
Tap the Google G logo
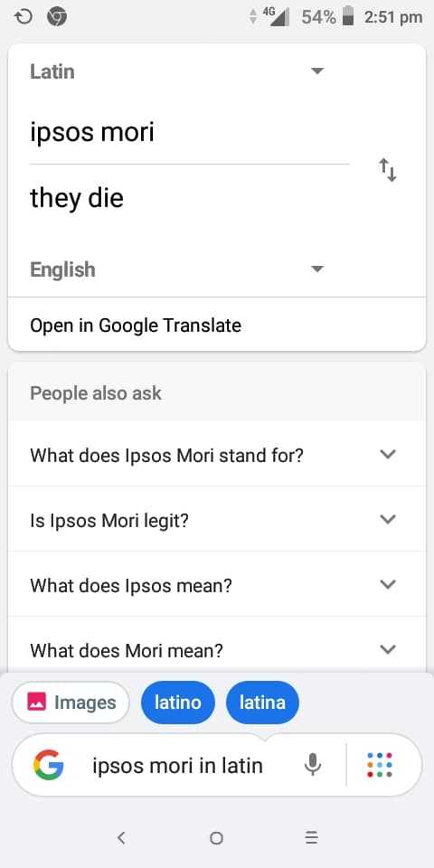pyautogui.click(x=49, y=765)
